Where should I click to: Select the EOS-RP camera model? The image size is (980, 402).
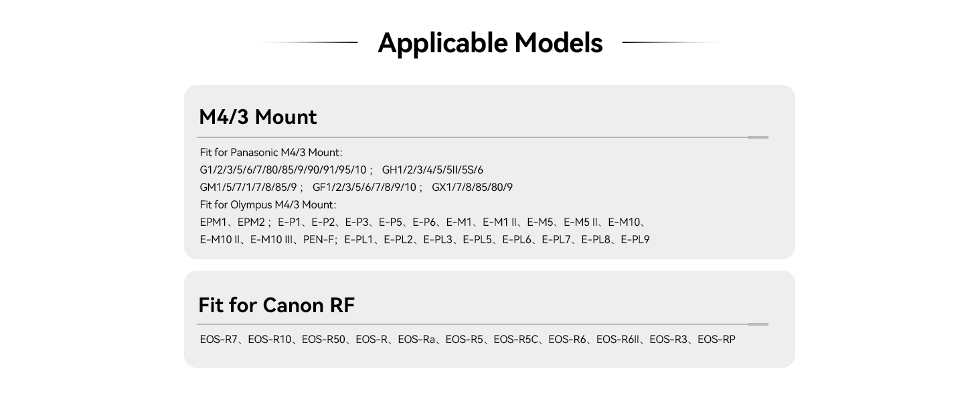(x=716, y=340)
